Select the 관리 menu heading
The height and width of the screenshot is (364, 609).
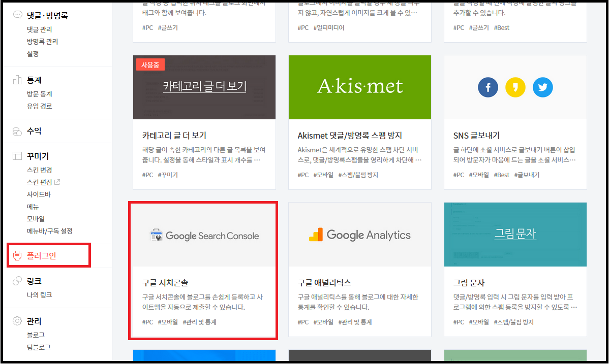click(34, 321)
